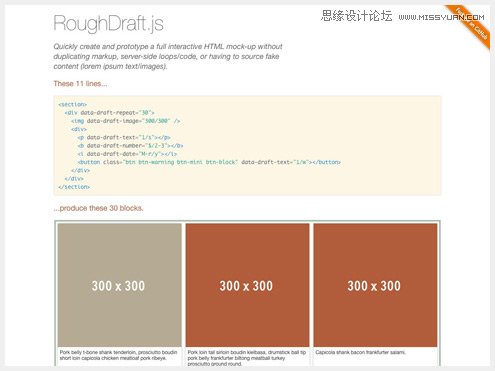The image size is (495, 371).
Task: Click the data-draft-repeat="30" code line
Action: point(109,113)
